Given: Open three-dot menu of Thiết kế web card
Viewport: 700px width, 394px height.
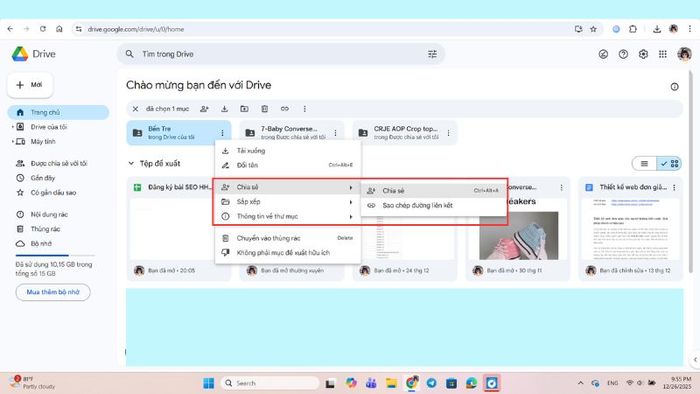Looking at the screenshot, I should pyautogui.click(x=674, y=187).
